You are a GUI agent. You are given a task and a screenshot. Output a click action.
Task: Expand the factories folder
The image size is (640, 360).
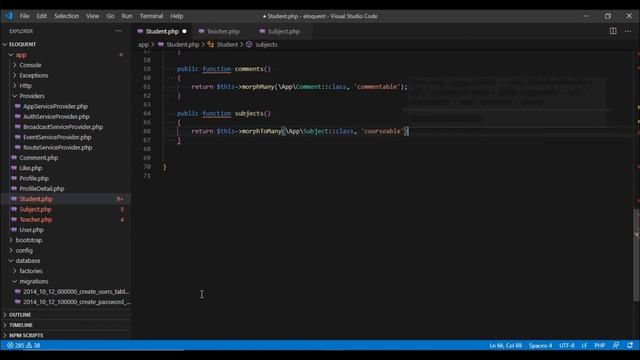(x=31, y=271)
